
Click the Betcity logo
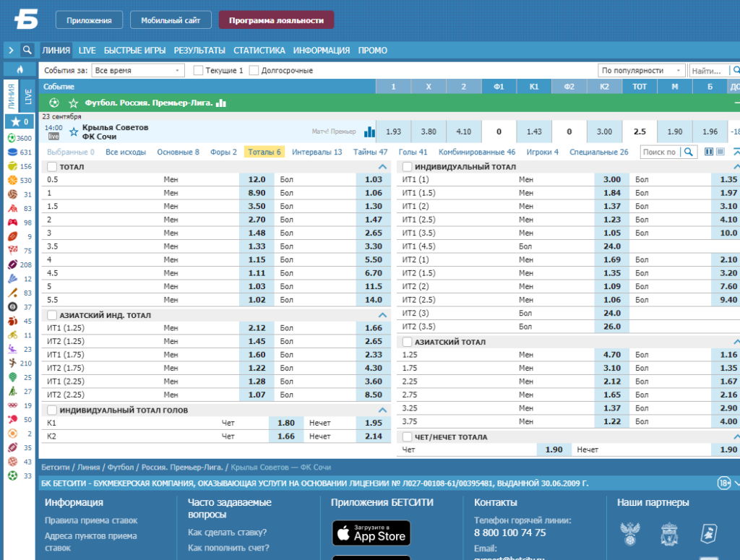coord(26,20)
